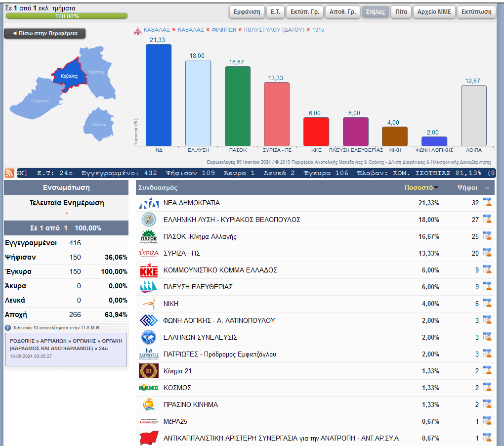This screenshot has width=504, height=446.
Task: Click the details icon for ΝΙΚΗ row
Action: [487, 303]
